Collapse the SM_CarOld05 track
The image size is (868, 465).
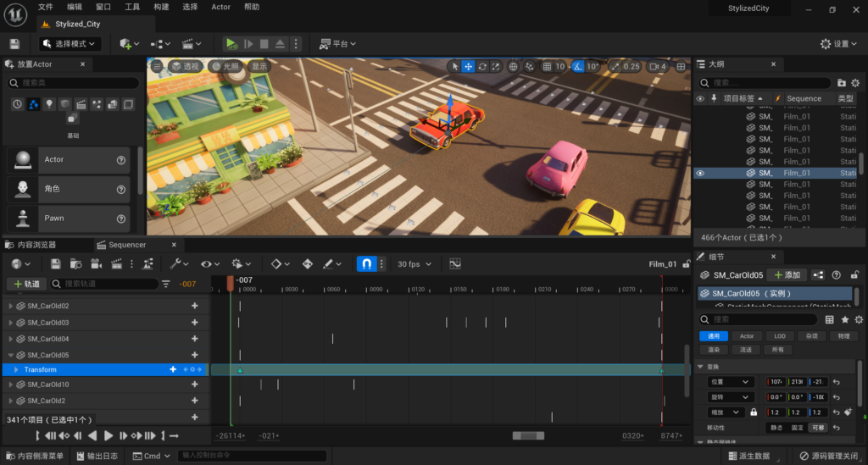click(x=11, y=355)
